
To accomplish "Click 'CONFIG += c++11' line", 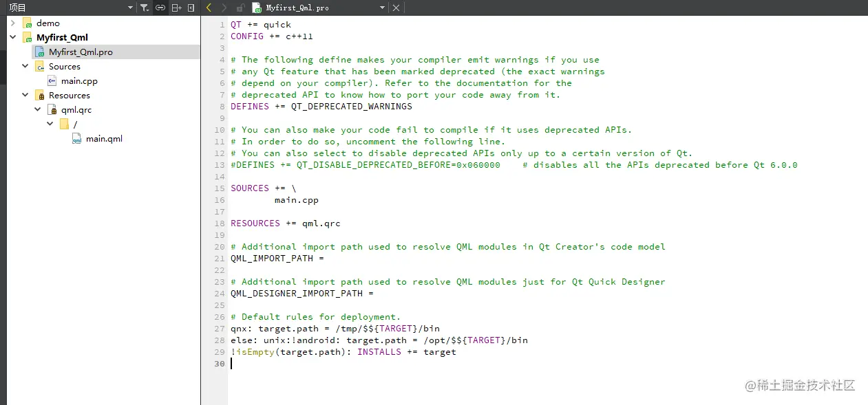I will (272, 36).
